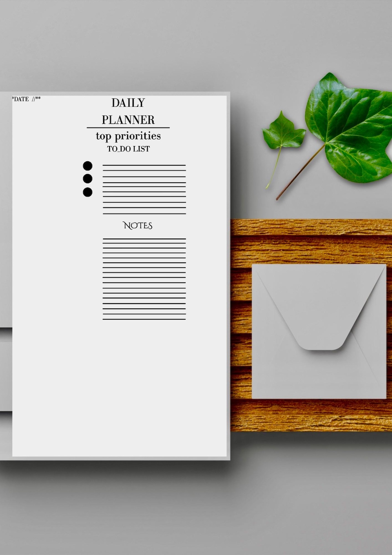This screenshot has width=392, height=555.
Task: Click the first black priority bullet
Action: [87, 166]
